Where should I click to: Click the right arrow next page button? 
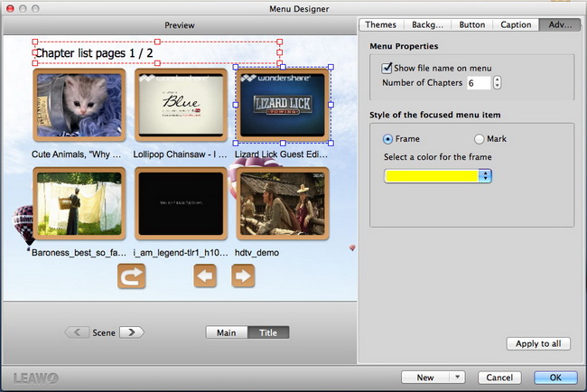[x=243, y=275]
